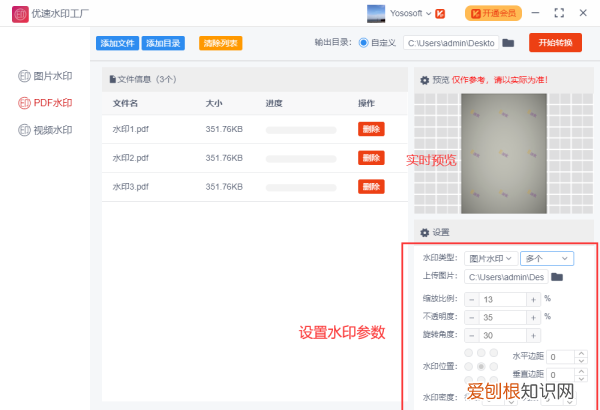Screen dimensions: 600x410
Task: Click the 水平边距 value field
Action: [x=561, y=357]
